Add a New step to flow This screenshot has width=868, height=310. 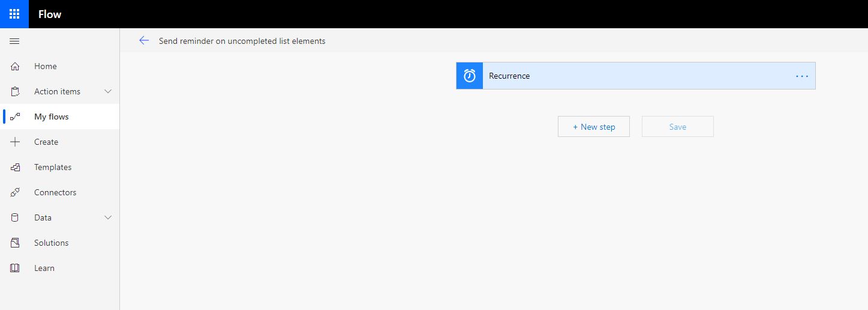click(593, 127)
